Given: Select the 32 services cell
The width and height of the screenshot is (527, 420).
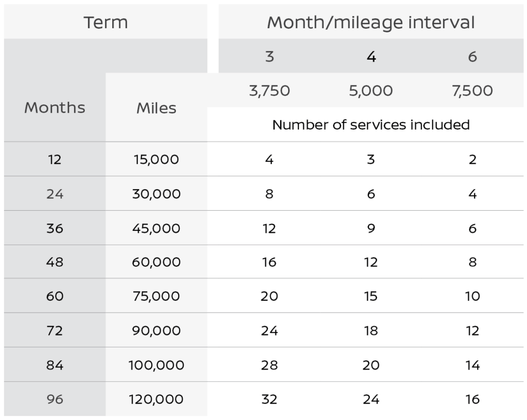Looking at the screenshot, I should coord(269,399).
